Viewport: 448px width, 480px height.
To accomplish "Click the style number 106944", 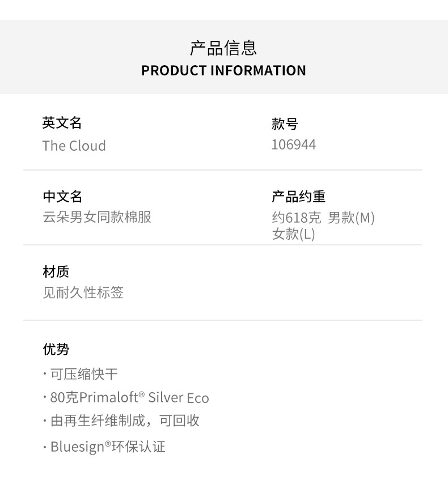I will (293, 145).
